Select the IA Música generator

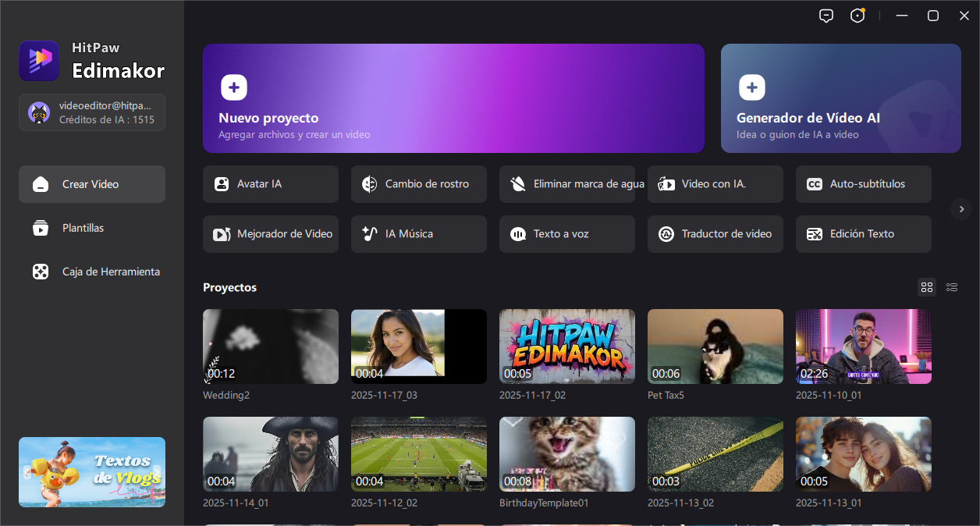click(x=418, y=233)
